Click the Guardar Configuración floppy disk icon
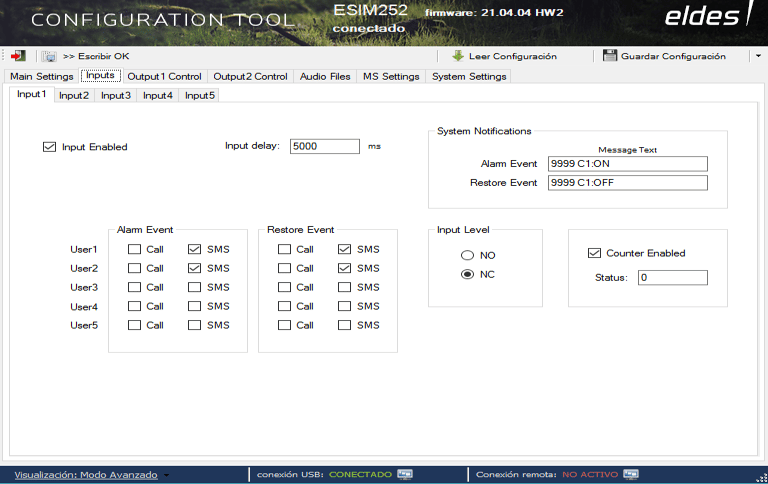This screenshot has height=484, width=768. (x=610, y=56)
